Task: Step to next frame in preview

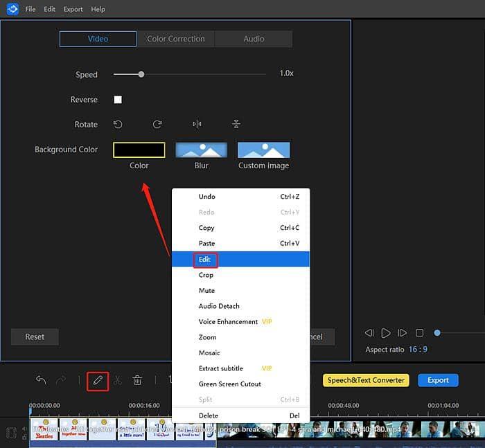Action: point(402,333)
